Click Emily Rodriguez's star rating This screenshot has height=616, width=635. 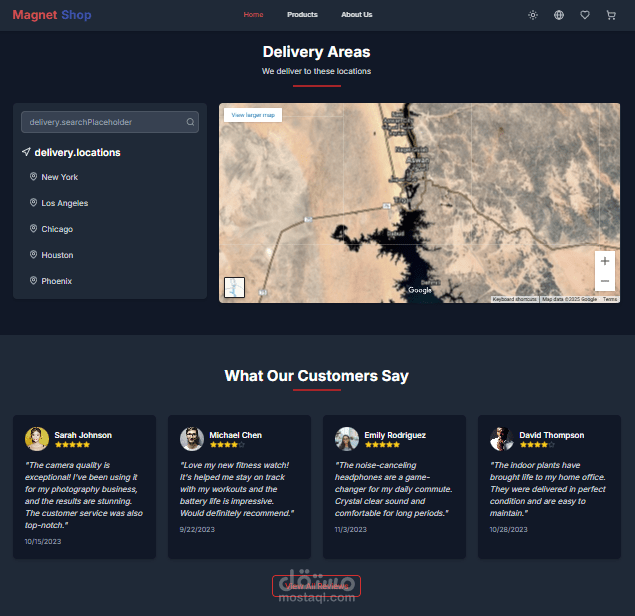(x=382, y=445)
